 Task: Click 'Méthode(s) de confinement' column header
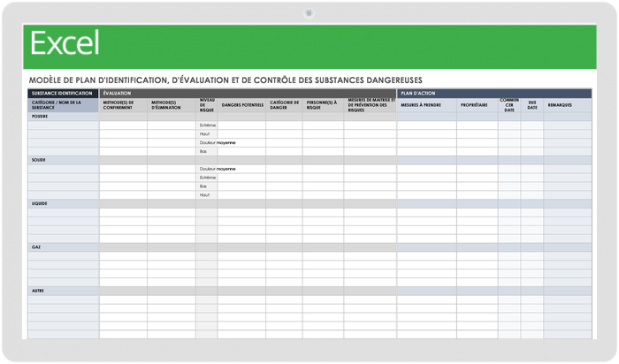123,105
